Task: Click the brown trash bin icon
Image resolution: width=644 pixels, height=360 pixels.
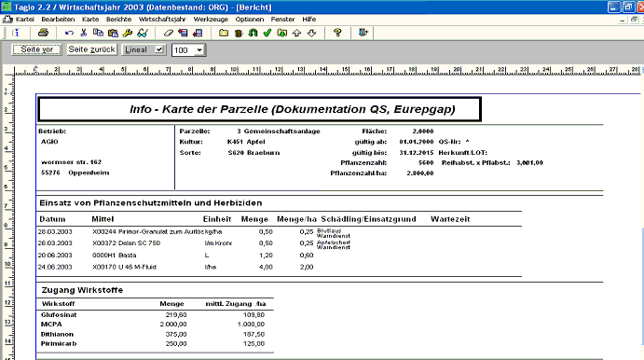Action: pyautogui.click(x=239, y=33)
